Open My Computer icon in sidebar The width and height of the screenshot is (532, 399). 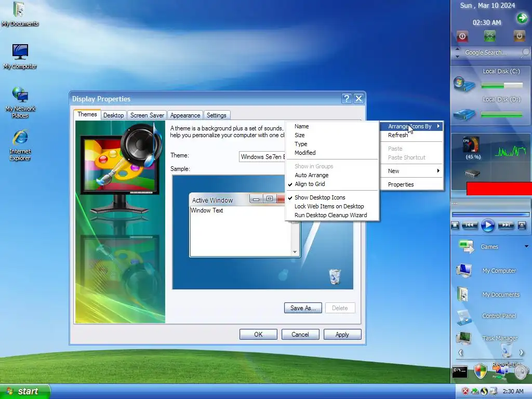pos(464,270)
